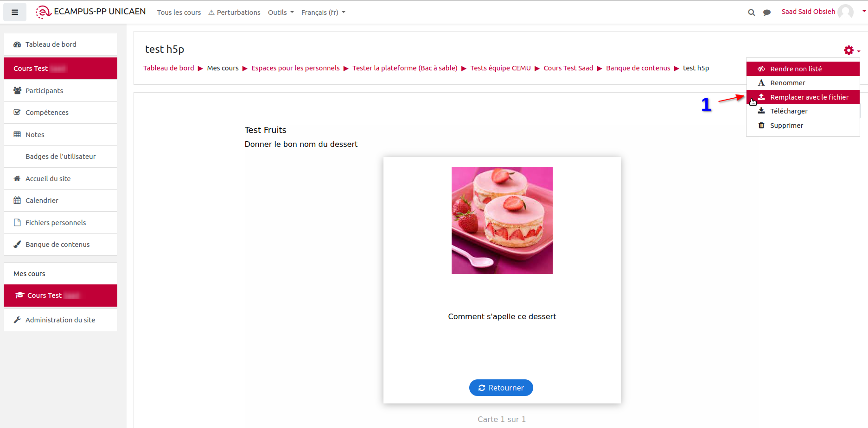Open the Français (fr) language dropdown
This screenshot has width=868, height=428.
click(323, 13)
